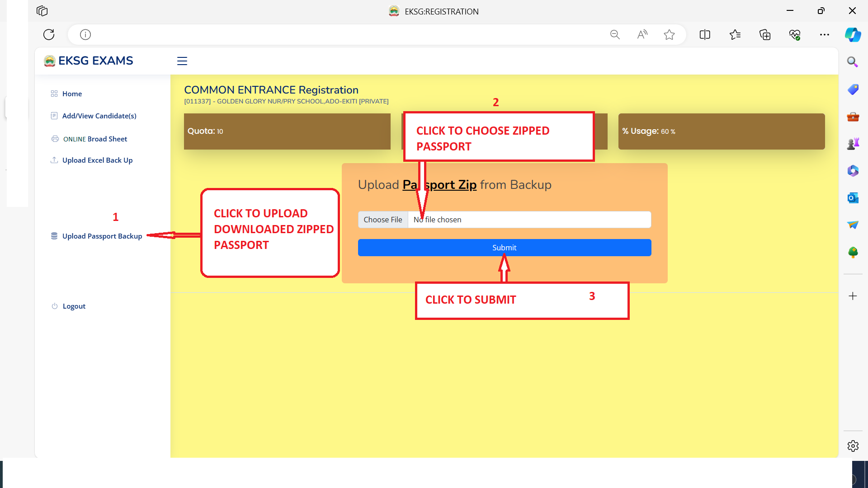Toggle the hamburger sidebar menu icon

coord(182,61)
